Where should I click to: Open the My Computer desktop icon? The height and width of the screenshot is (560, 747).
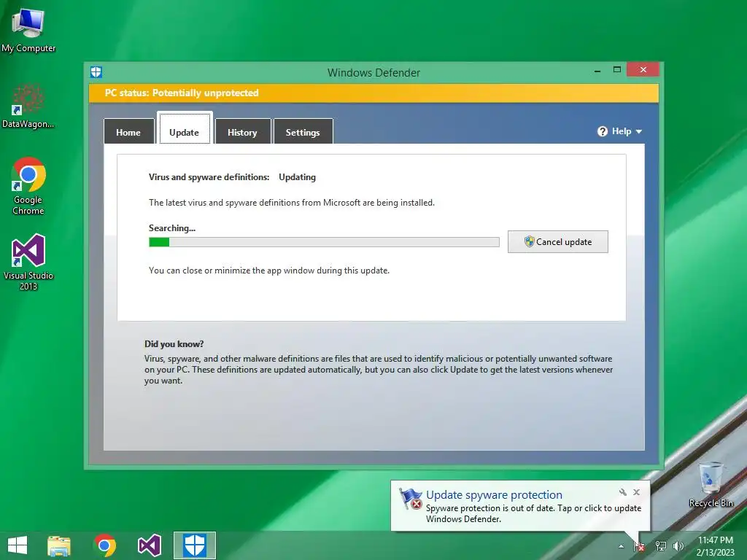(x=28, y=31)
